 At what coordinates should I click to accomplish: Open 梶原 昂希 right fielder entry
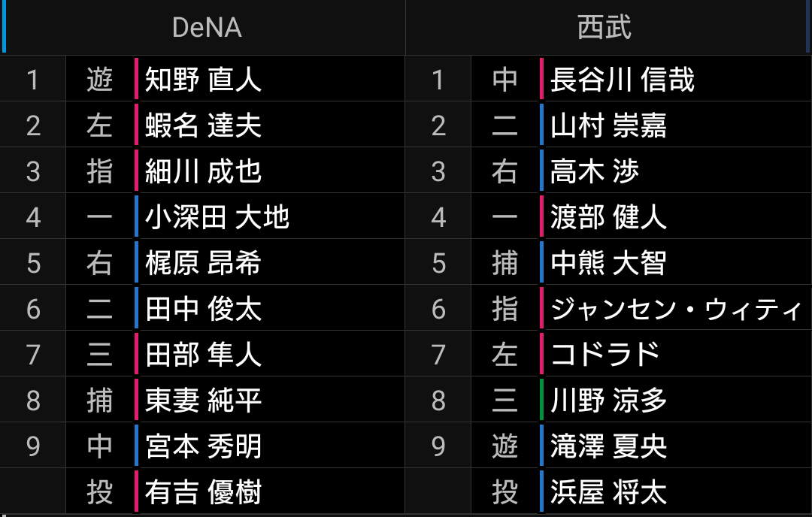click(203, 263)
